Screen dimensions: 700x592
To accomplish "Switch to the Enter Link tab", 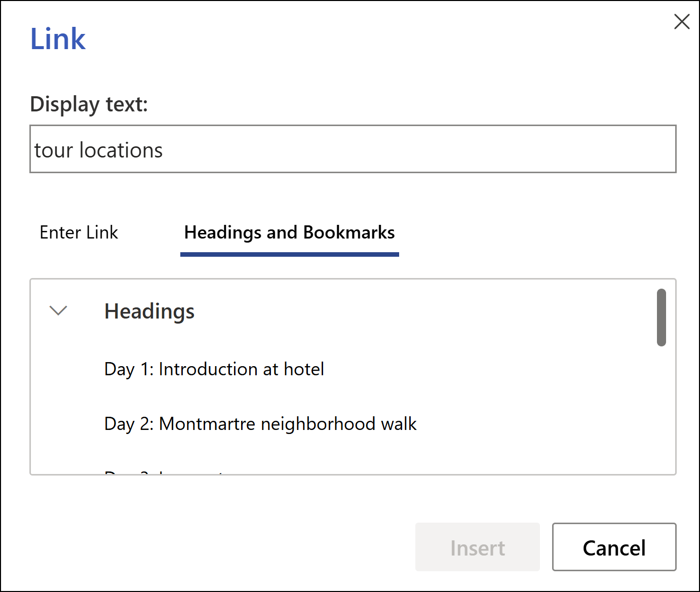I will click(x=79, y=232).
